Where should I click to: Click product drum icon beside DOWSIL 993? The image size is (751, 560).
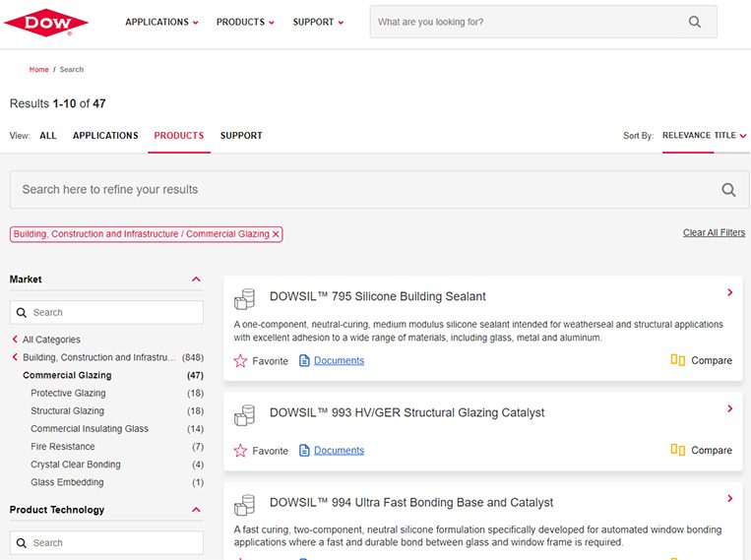[x=245, y=415]
